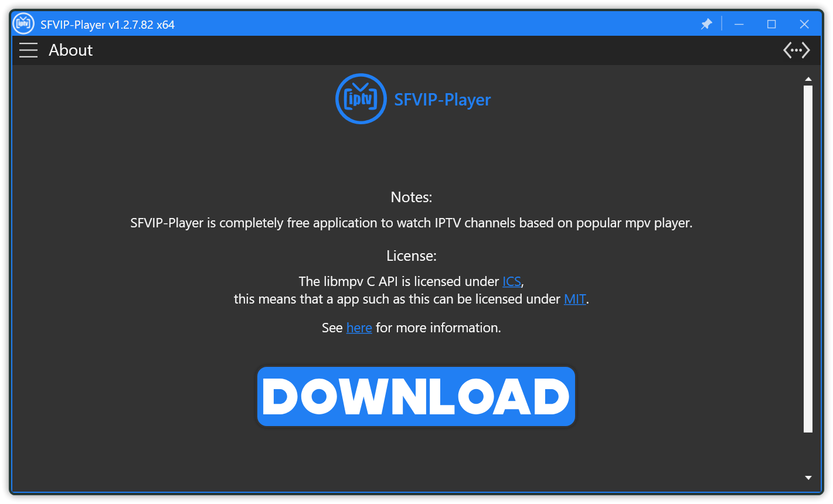Click the 'License:' heading

point(412,256)
